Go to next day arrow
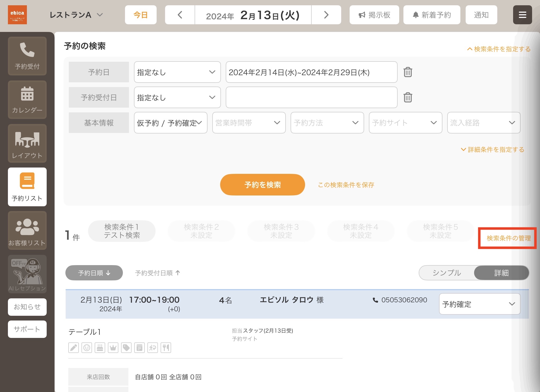 click(x=326, y=15)
